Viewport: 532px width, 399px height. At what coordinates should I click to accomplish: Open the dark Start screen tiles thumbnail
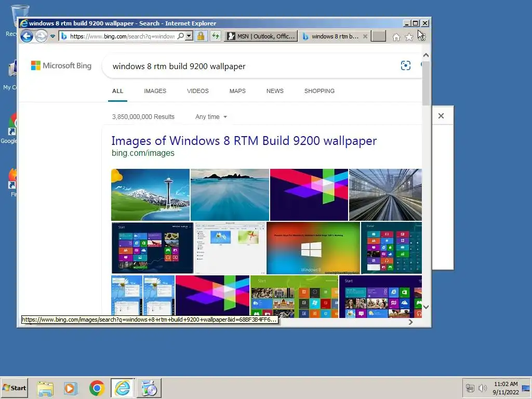pyautogui.click(x=152, y=248)
